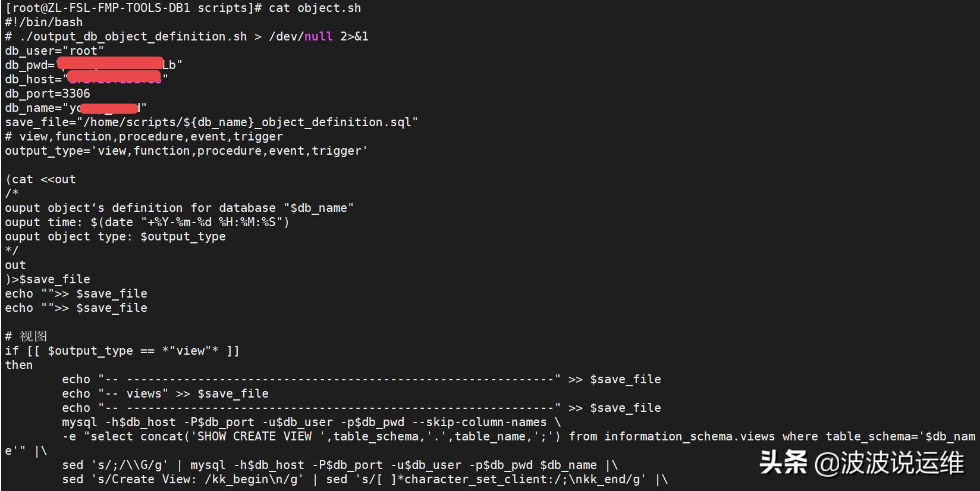Screen dimensions: 980x491
Task: Click the if statement checking "view"
Action: [122, 351]
